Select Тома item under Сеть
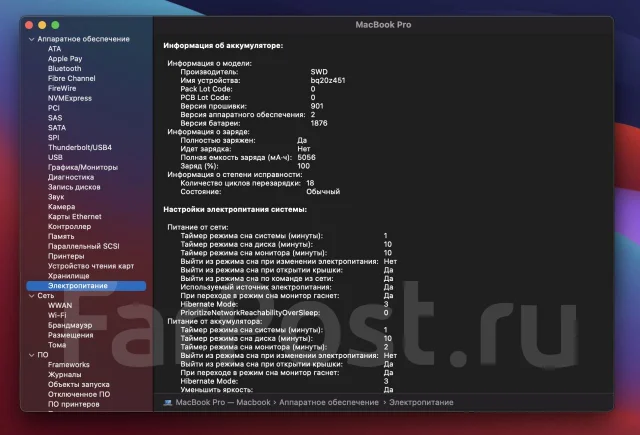The height and width of the screenshot is (435, 640). pos(57,345)
